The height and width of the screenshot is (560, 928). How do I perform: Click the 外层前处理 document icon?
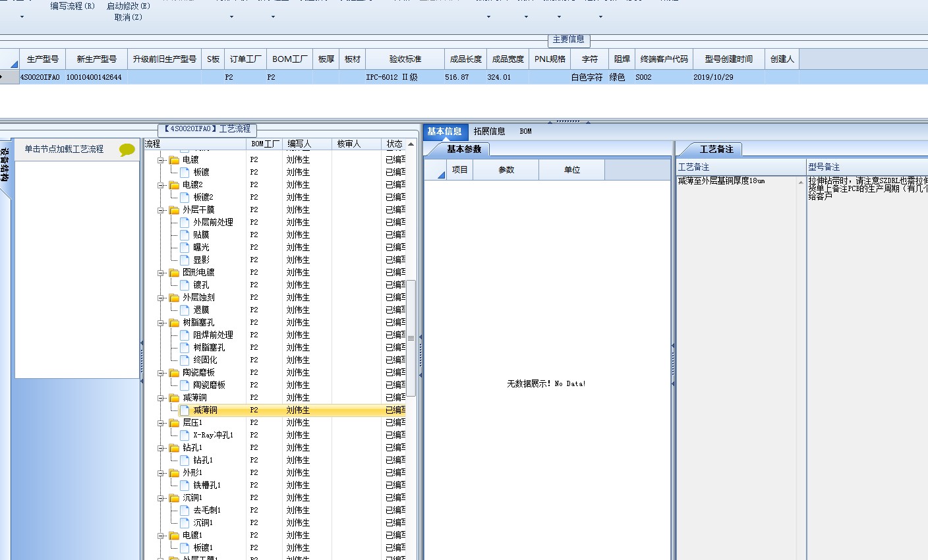click(185, 222)
